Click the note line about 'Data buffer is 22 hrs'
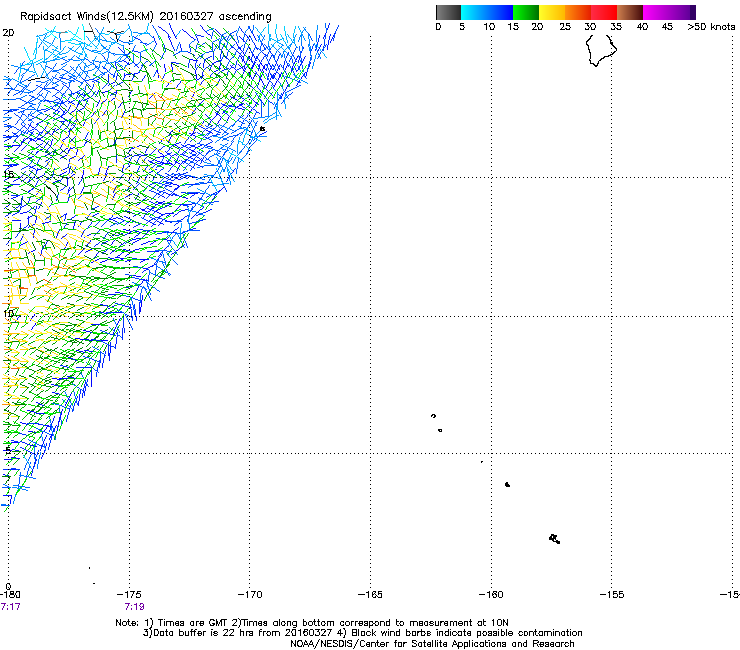Image resolution: width=740 pixels, height=650 pixels. pos(362,633)
